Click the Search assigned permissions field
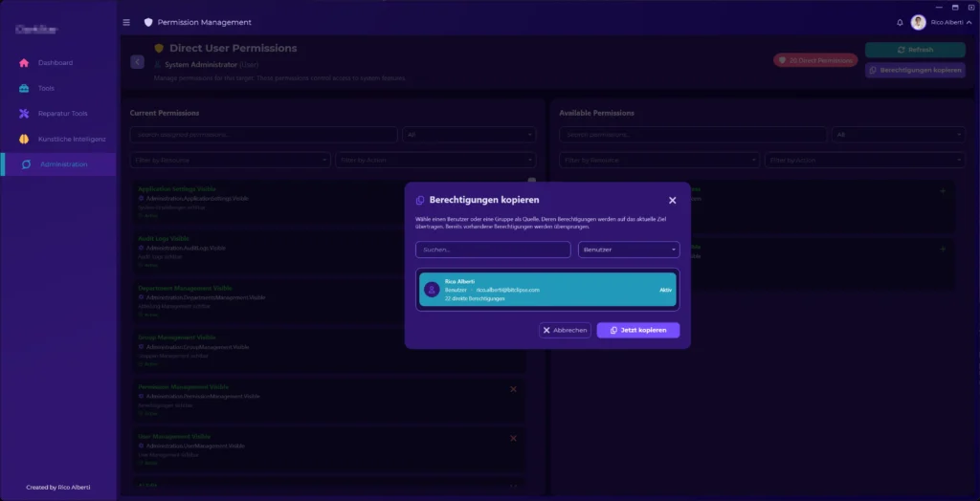The width and height of the screenshot is (980, 501). (263, 134)
